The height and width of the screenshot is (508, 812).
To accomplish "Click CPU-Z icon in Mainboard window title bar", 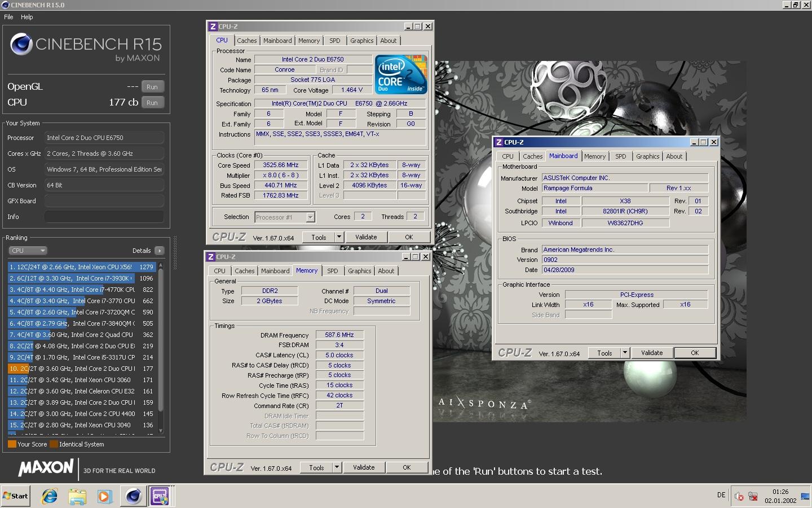I will [498, 142].
